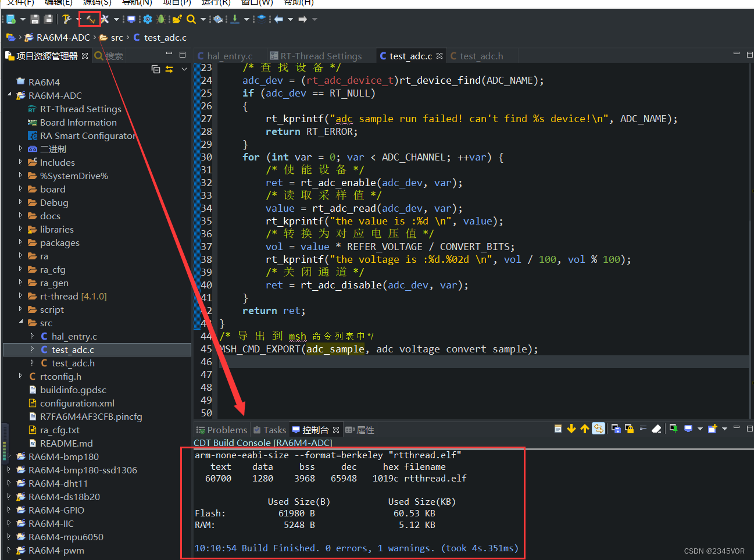Expand the RA6M4-GPIO project
This screenshot has height=560, width=754.
click(x=9, y=510)
